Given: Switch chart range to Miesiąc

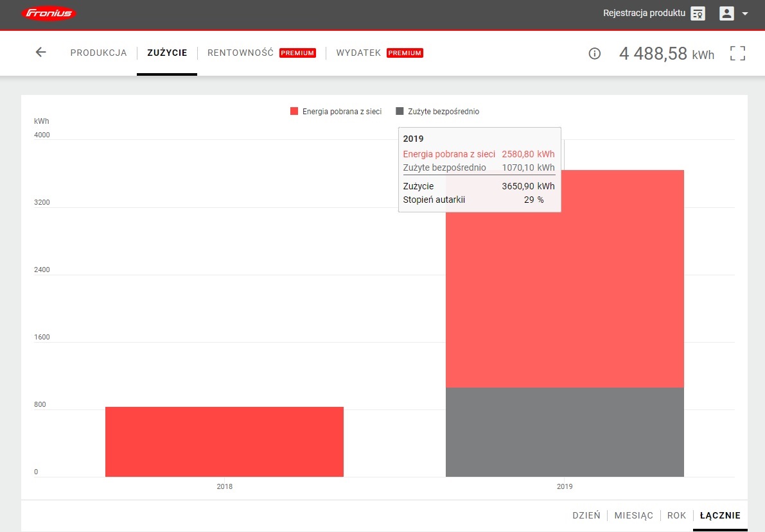Looking at the screenshot, I should click(x=633, y=515).
